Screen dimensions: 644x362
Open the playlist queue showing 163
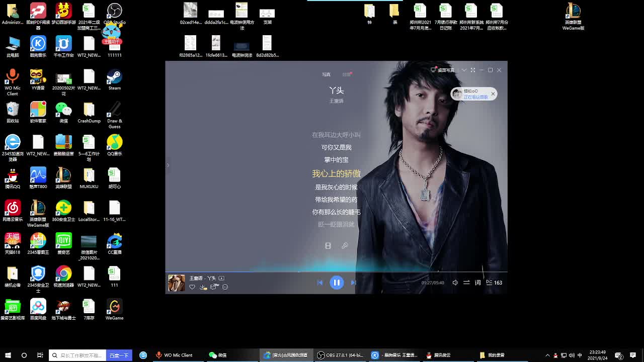pyautogui.click(x=494, y=283)
